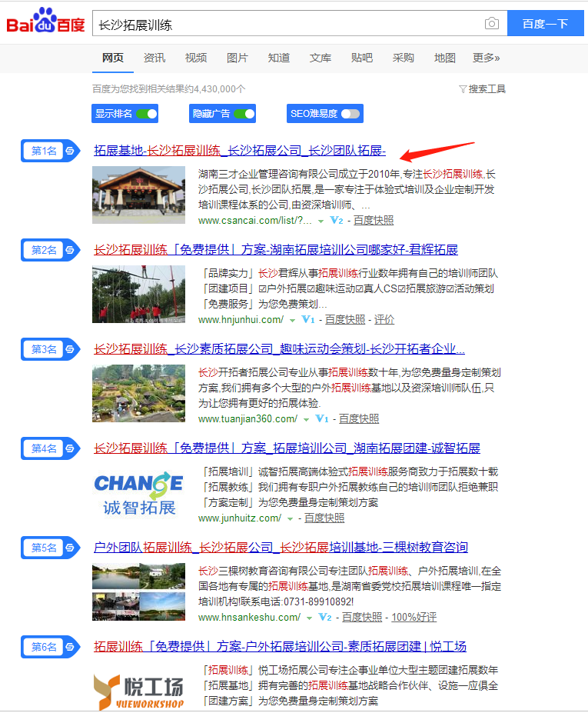The width and height of the screenshot is (588, 713).
Task: Switch to the 资讯 tab
Action: tap(154, 58)
